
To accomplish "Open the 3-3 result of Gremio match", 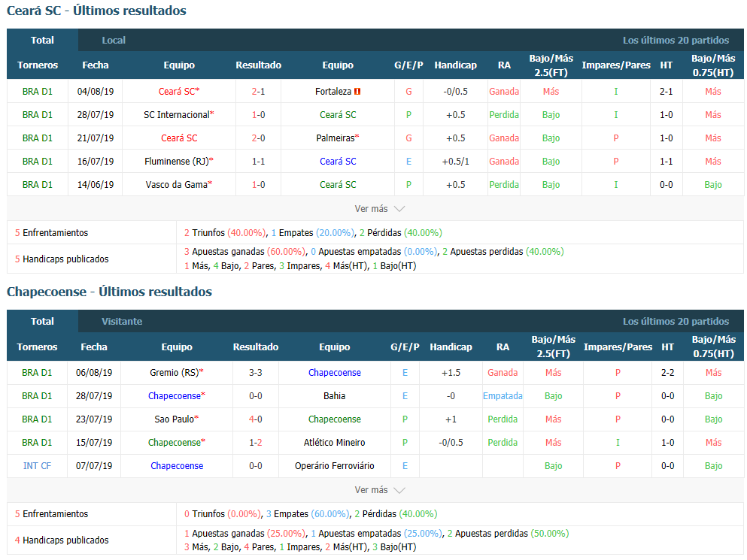I will coord(255,372).
